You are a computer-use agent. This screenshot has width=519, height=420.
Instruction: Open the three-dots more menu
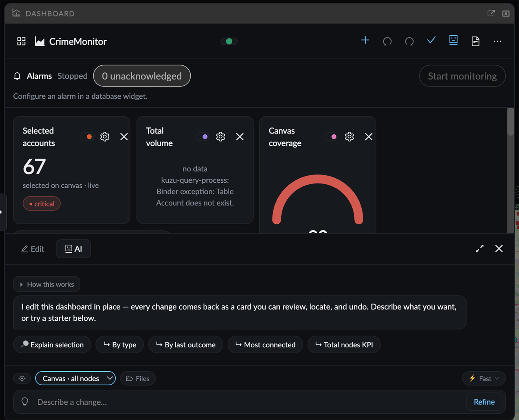coord(497,41)
